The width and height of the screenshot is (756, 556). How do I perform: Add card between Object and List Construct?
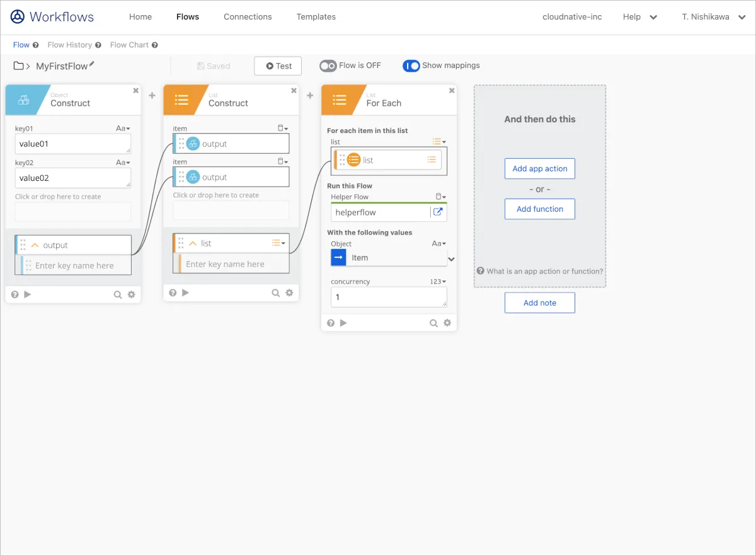tap(152, 95)
